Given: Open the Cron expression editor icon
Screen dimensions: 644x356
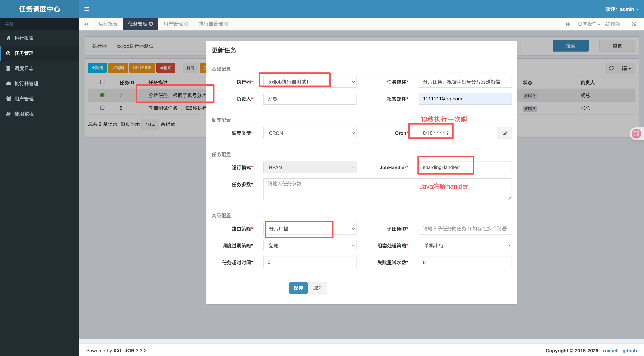Looking at the screenshot, I should [505, 133].
